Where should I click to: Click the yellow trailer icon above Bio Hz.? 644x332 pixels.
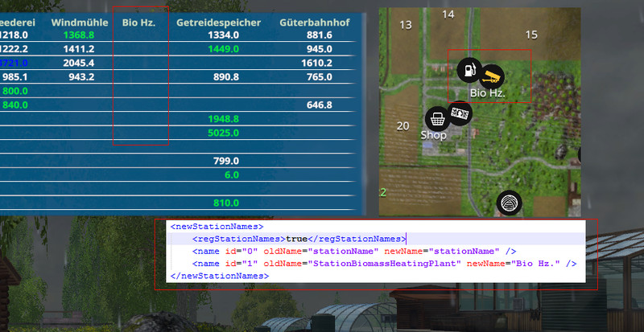tap(491, 76)
